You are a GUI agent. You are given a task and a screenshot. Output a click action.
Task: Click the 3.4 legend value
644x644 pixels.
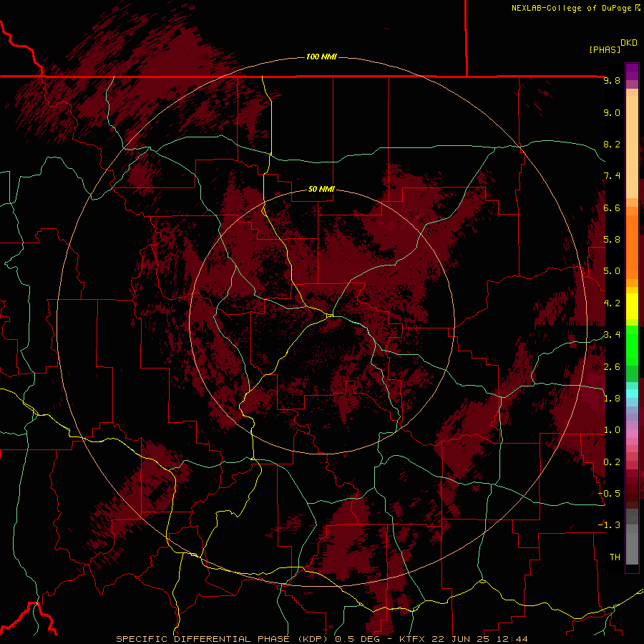coord(612,335)
